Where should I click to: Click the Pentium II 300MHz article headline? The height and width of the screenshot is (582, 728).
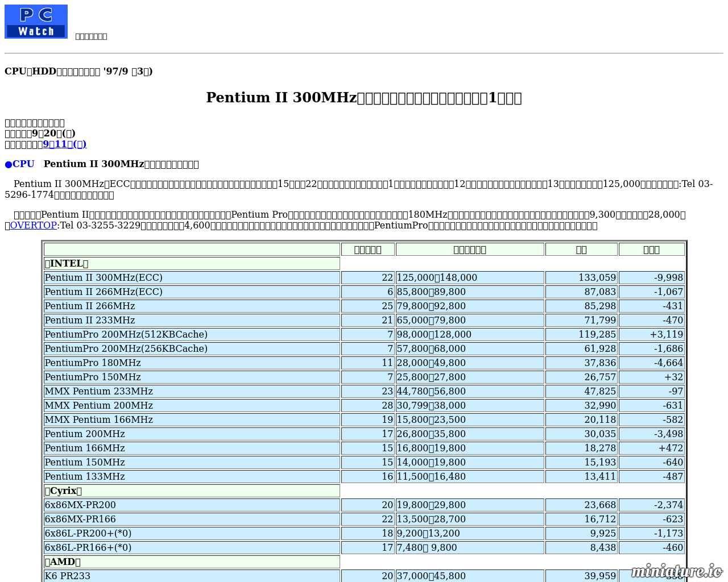pyautogui.click(x=364, y=98)
